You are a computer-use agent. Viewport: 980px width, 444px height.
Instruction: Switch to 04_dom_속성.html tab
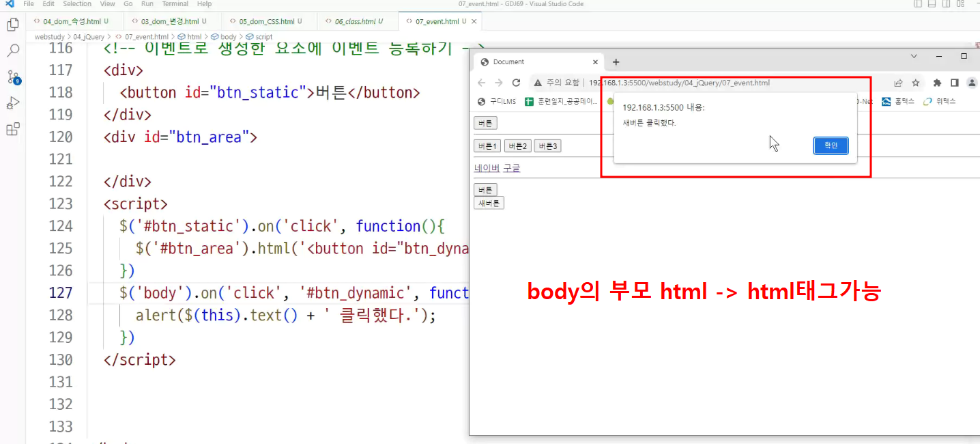click(75, 21)
